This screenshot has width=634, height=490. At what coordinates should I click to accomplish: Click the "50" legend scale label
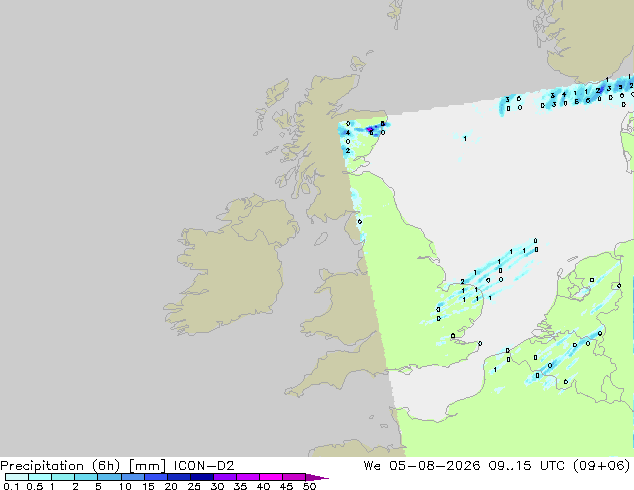[x=309, y=486]
